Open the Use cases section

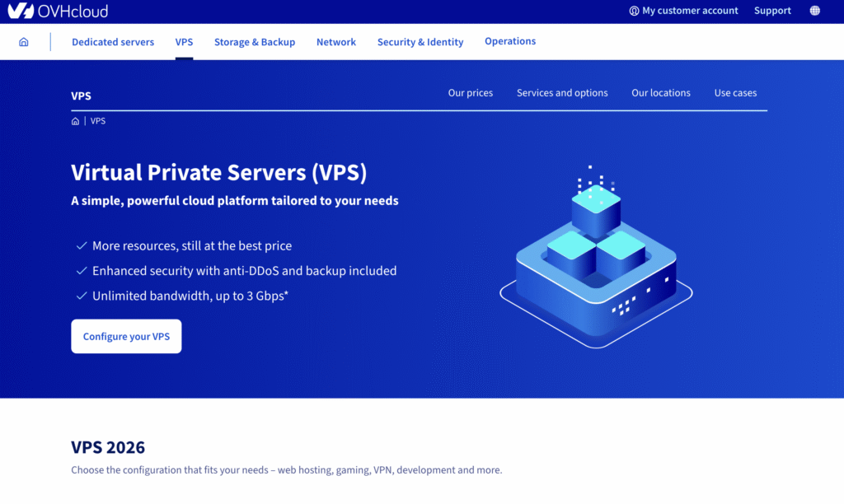pos(734,93)
